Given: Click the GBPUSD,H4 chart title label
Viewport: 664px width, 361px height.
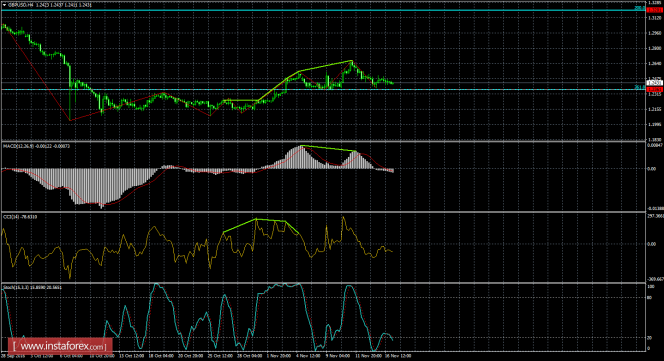Looking at the screenshot, I should click(17, 5).
